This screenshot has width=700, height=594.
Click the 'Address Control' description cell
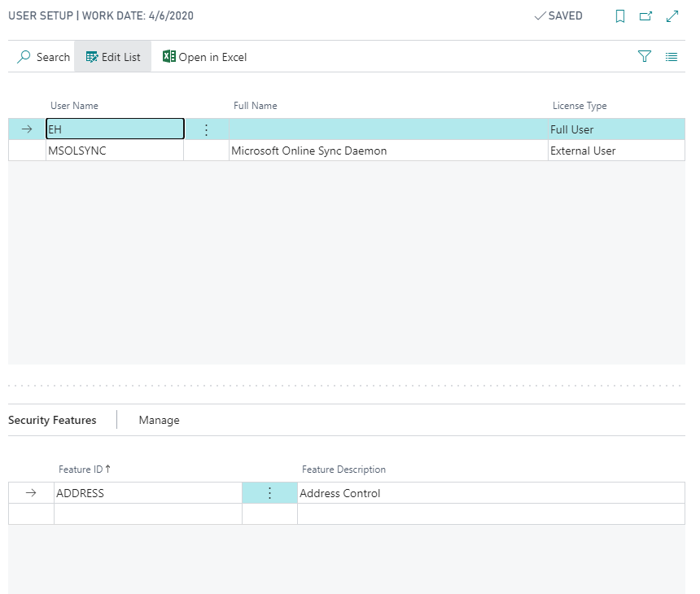pos(491,493)
